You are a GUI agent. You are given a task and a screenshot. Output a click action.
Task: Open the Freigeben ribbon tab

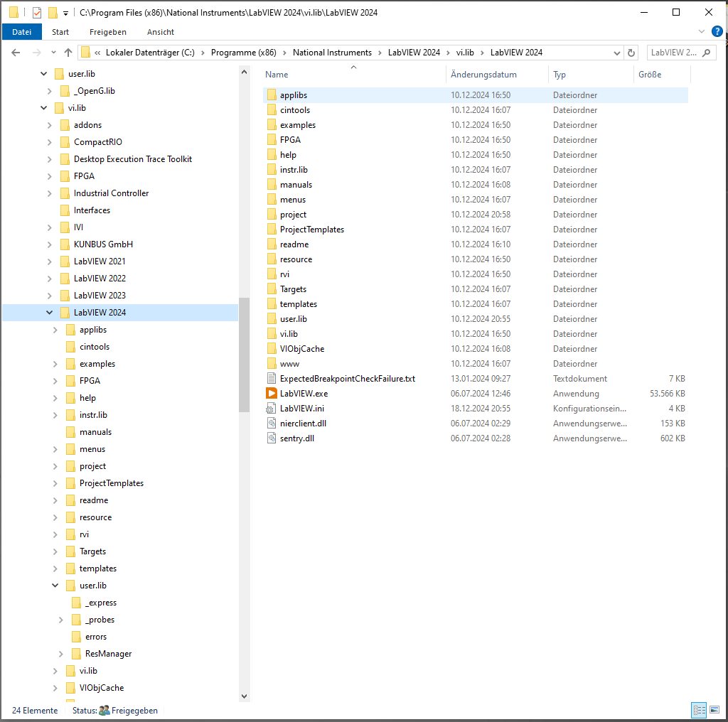[x=108, y=32]
